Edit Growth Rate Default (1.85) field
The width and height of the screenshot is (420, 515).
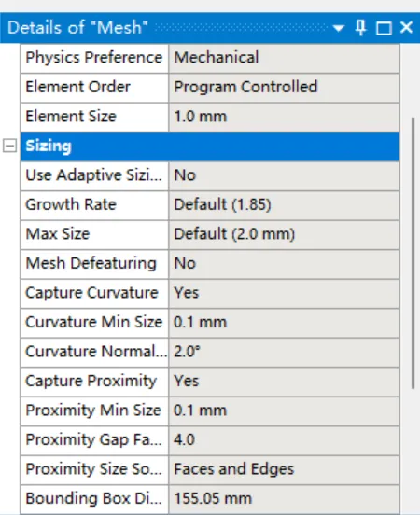coord(284,205)
